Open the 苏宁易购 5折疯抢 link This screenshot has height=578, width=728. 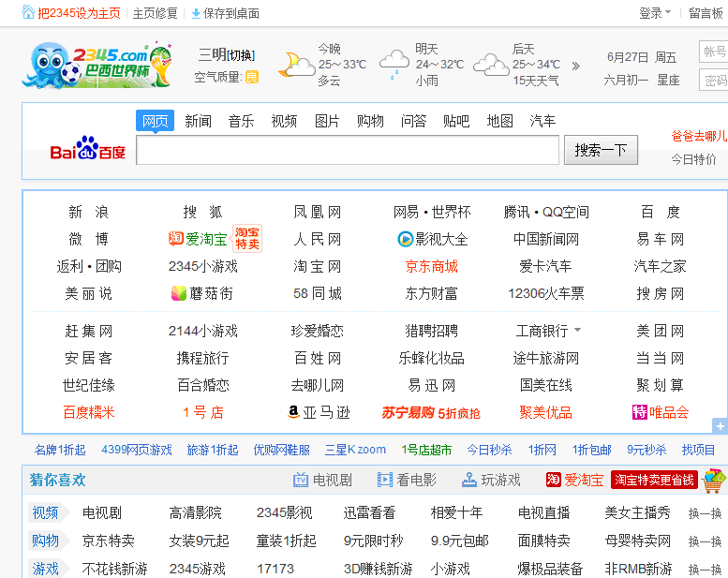[x=431, y=412]
